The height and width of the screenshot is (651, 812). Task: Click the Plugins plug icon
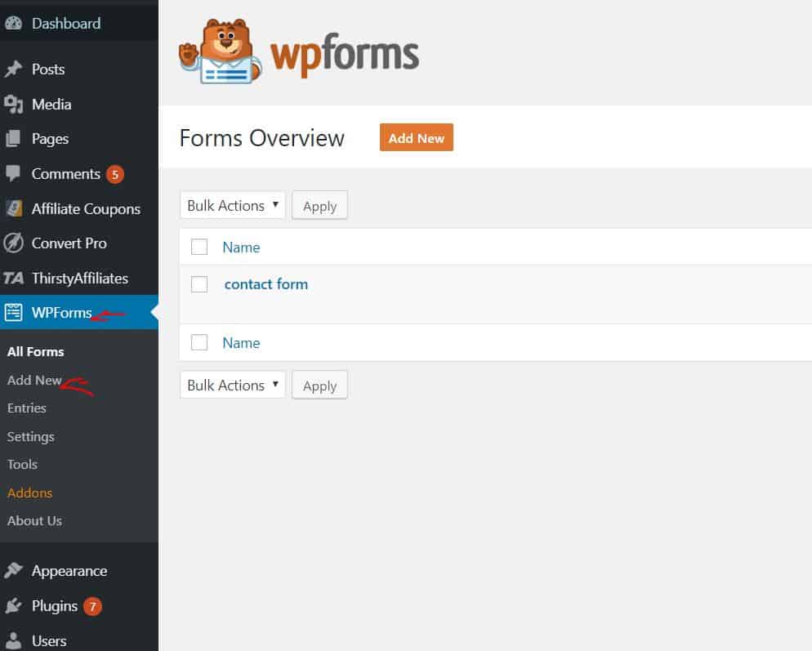[x=13, y=605]
